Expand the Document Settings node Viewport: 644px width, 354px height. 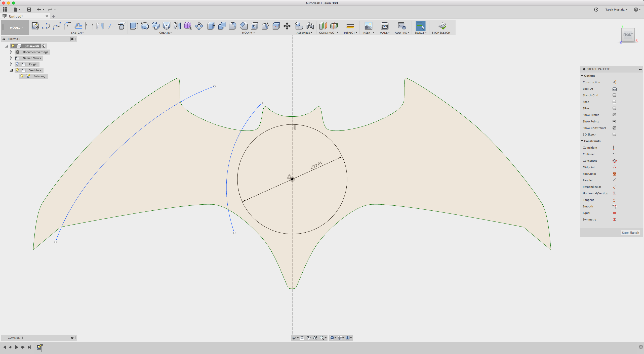click(x=11, y=52)
